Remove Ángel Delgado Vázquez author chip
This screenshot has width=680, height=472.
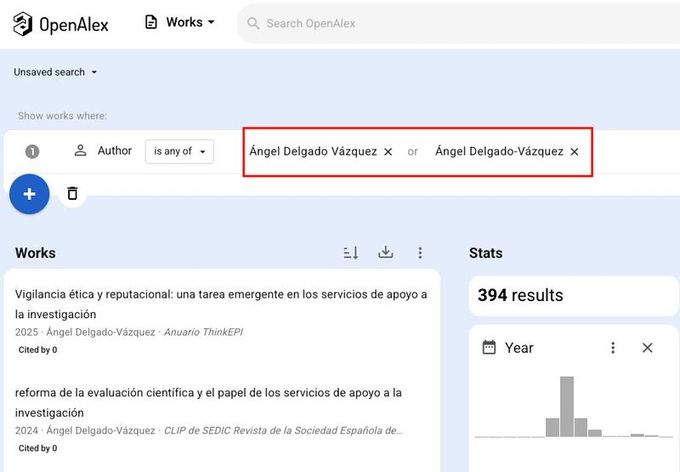388,152
